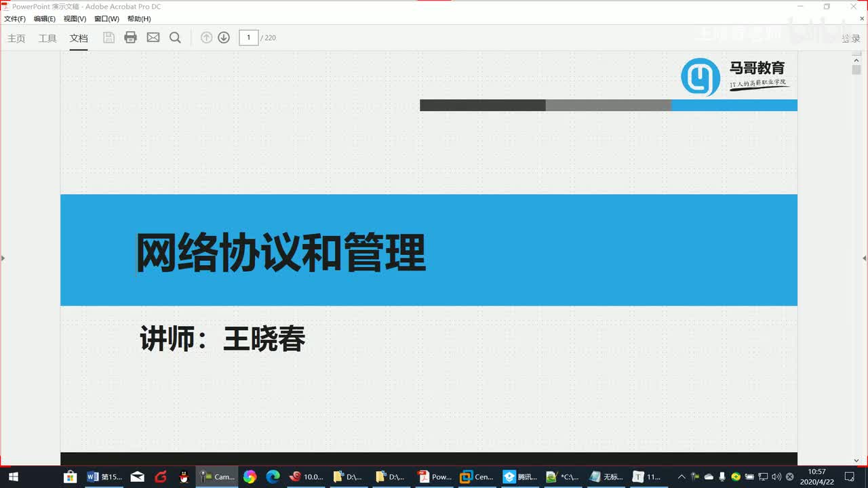Click the 10:57 clock and date

coord(817,476)
